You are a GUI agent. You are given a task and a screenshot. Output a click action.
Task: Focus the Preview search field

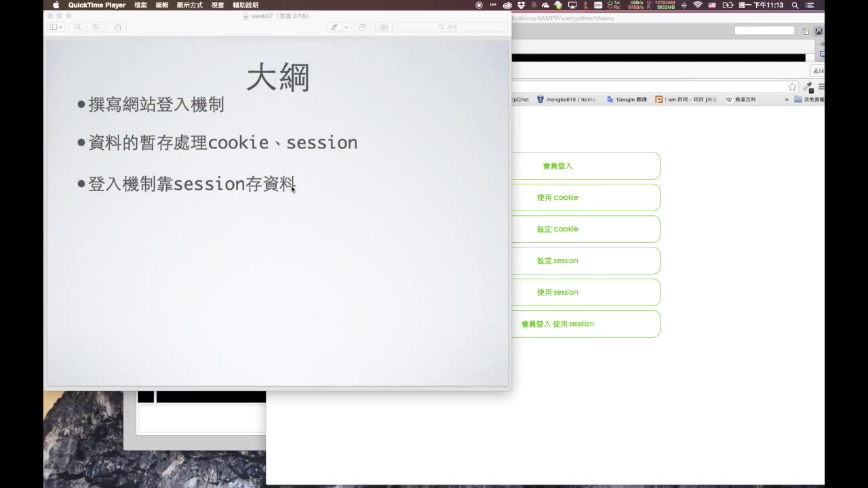(452, 27)
